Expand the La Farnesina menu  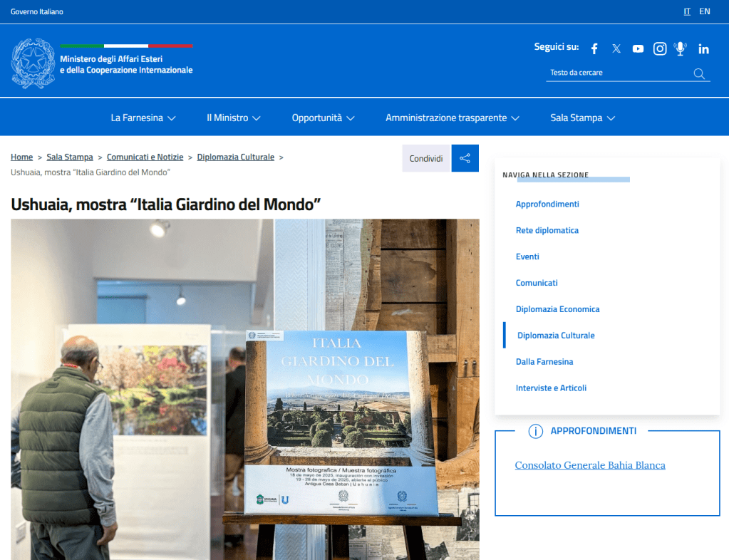[143, 118]
